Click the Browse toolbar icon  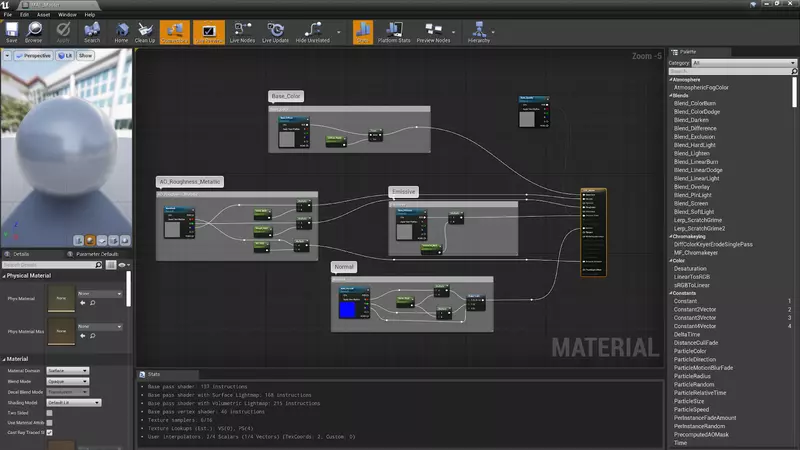[34, 32]
